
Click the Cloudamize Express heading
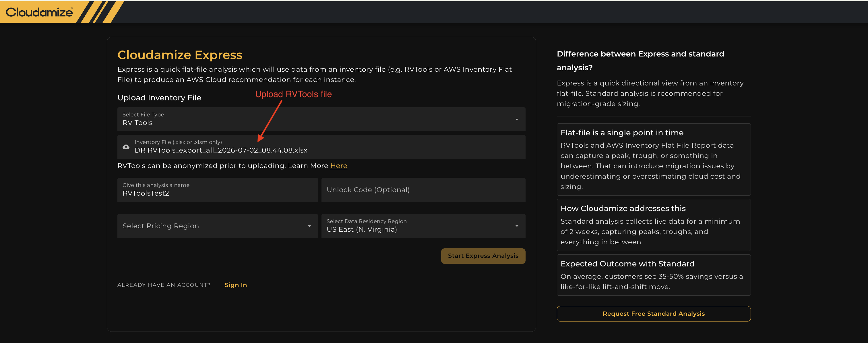[180, 55]
